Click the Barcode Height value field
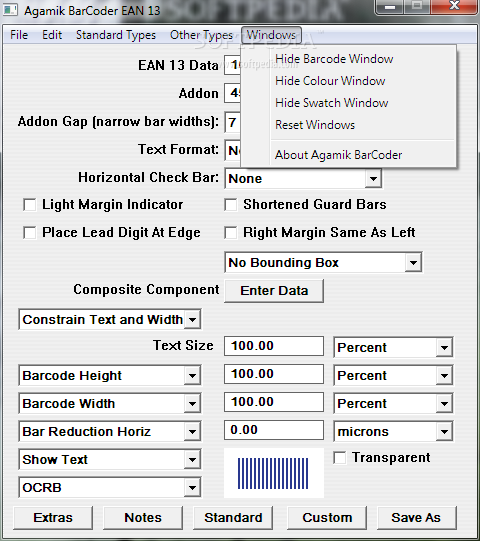 [x=274, y=374]
